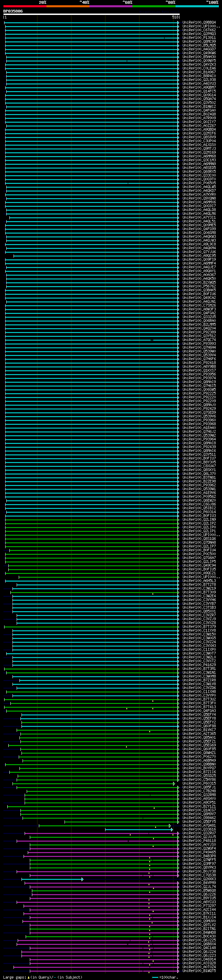
Task: Select label UniRef100_Q85A01
Action: pos(199,737)
